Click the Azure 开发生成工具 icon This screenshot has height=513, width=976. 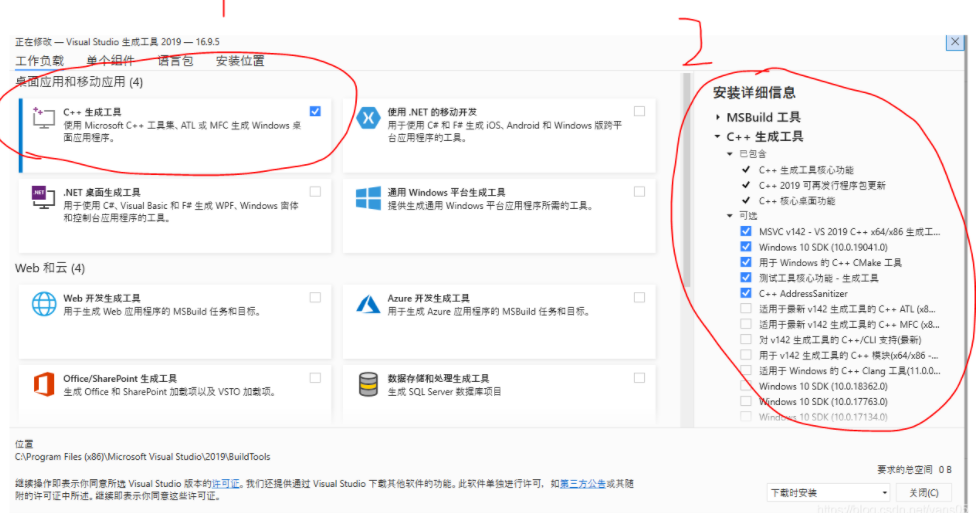[368, 304]
